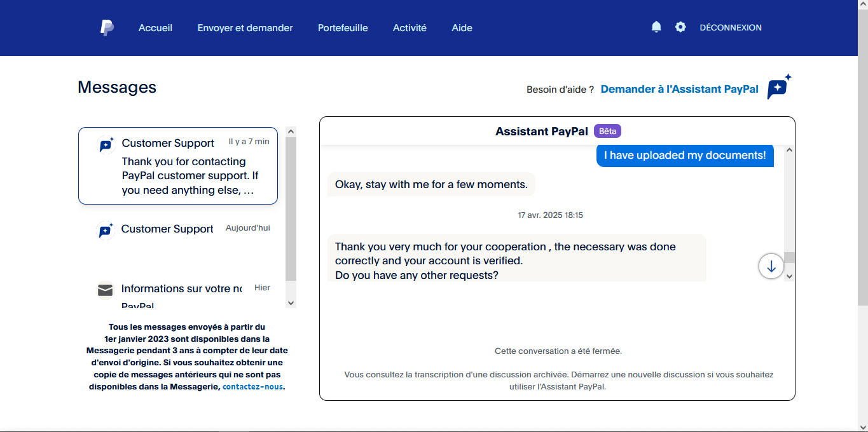Viewport: 868px width, 432px height.
Task: Click the '17 avr. 2025 18:15' timestamp
Action: point(550,215)
